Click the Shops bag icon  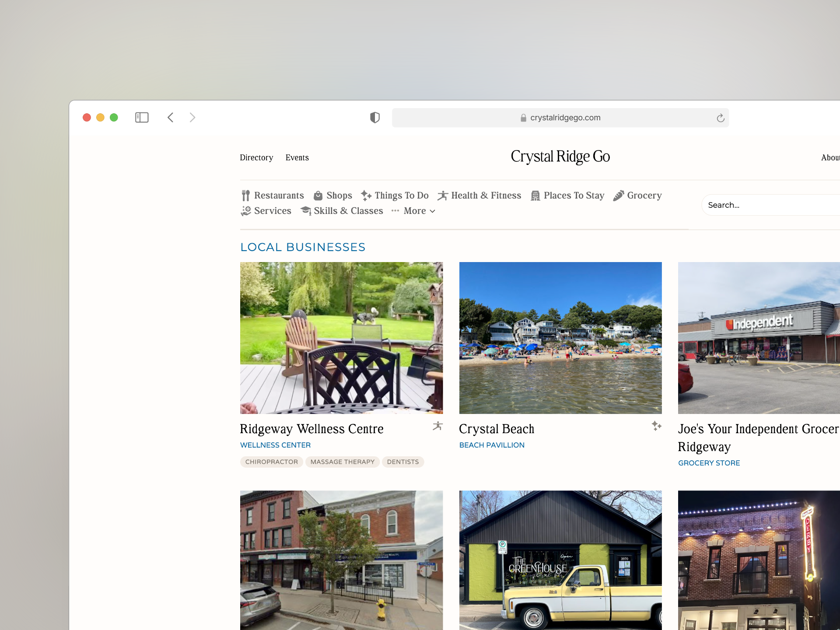tap(318, 196)
